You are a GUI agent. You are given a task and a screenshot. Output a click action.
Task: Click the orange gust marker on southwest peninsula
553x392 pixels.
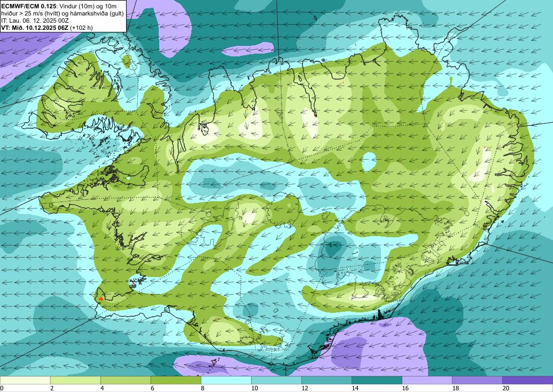click(101, 299)
